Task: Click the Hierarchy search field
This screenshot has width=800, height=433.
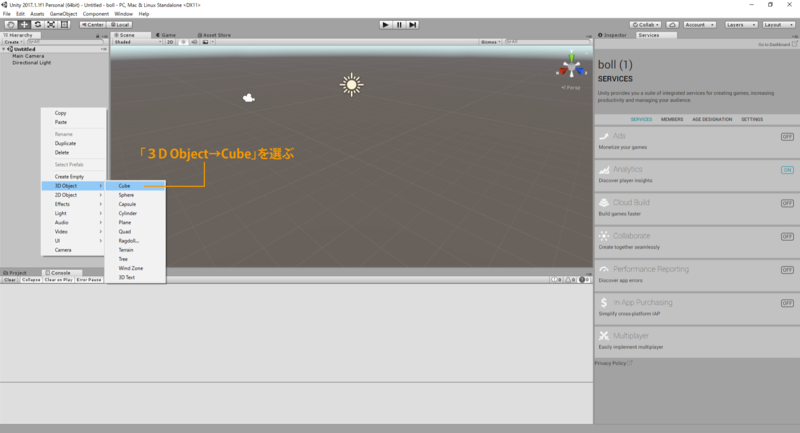Action: [x=64, y=42]
